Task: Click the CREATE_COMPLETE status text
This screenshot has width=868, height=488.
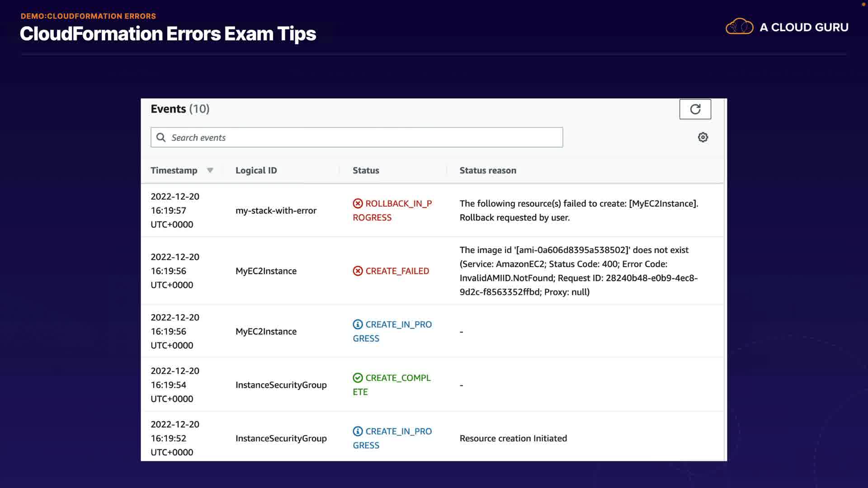Action: tap(398, 378)
